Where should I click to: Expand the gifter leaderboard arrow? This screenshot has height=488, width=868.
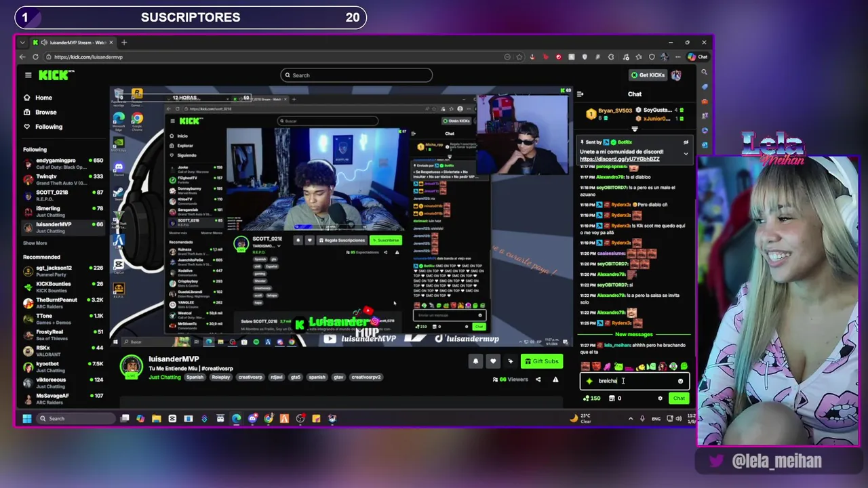(635, 129)
